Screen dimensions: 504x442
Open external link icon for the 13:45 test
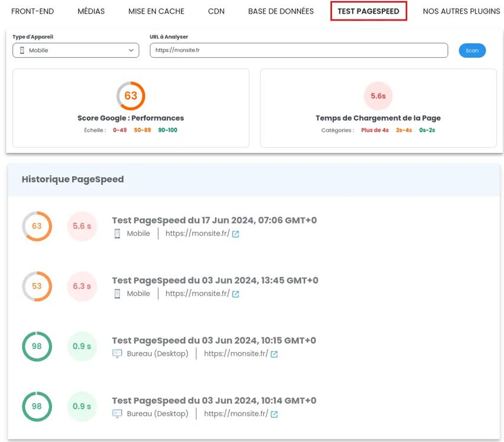[x=235, y=294]
